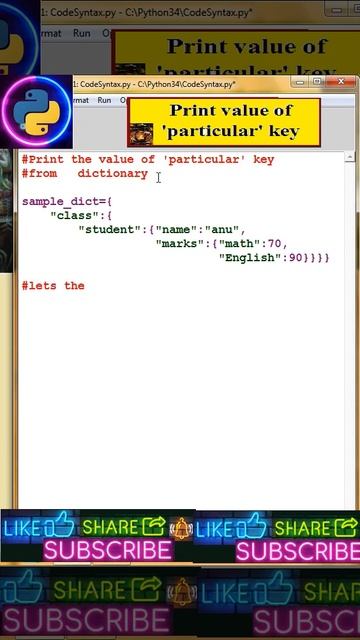Image resolution: width=360 pixels, height=640 pixels.
Task: Click the bright left thumbs-up LIKE icon
Action: (x=60, y=525)
